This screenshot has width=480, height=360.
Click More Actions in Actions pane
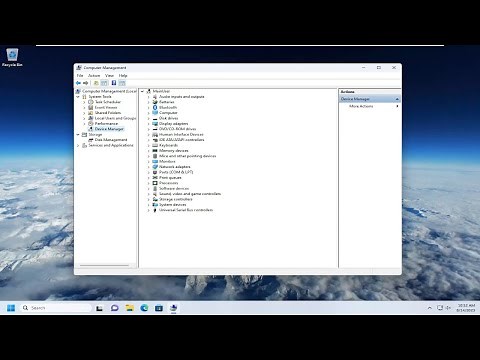click(361, 106)
